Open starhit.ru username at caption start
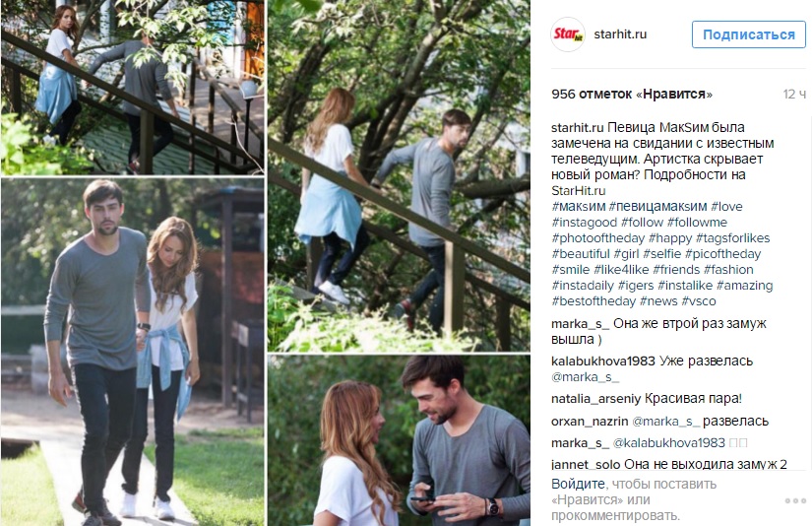This screenshot has width=812, height=526. [x=578, y=127]
